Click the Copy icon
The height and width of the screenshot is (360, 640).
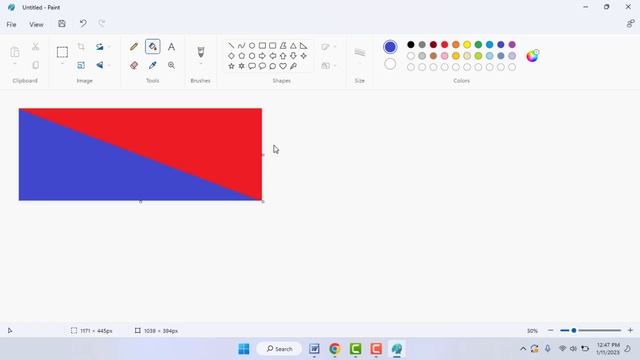coord(36,65)
